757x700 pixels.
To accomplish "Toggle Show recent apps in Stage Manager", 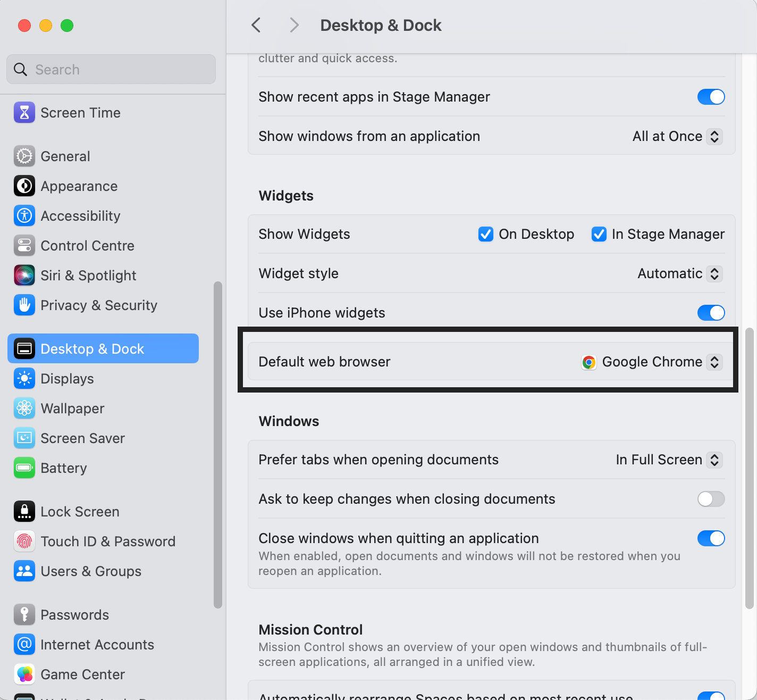I will click(x=711, y=97).
